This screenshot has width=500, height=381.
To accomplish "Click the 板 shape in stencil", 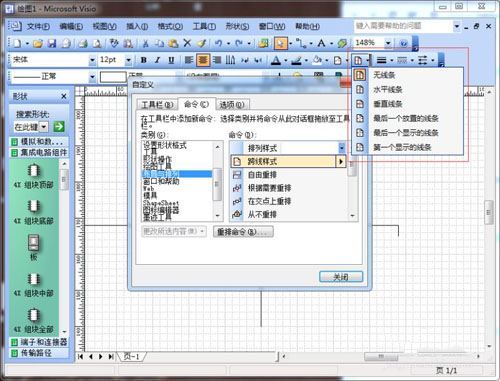I will (x=33, y=247).
